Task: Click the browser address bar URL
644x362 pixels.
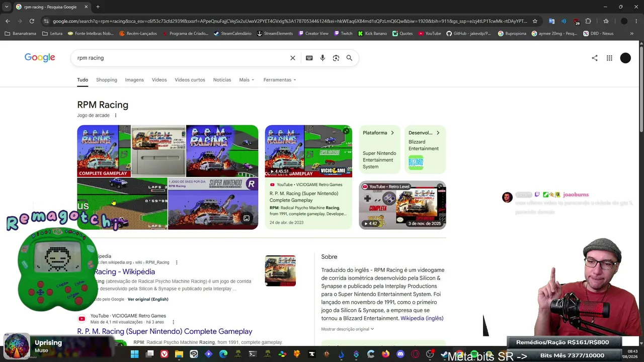Action: click(x=290, y=21)
